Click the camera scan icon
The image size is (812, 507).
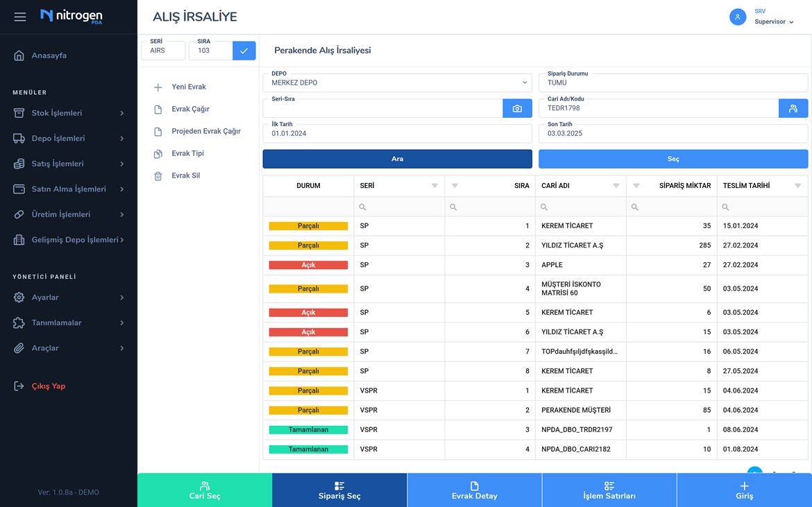click(x=517, y=108)
